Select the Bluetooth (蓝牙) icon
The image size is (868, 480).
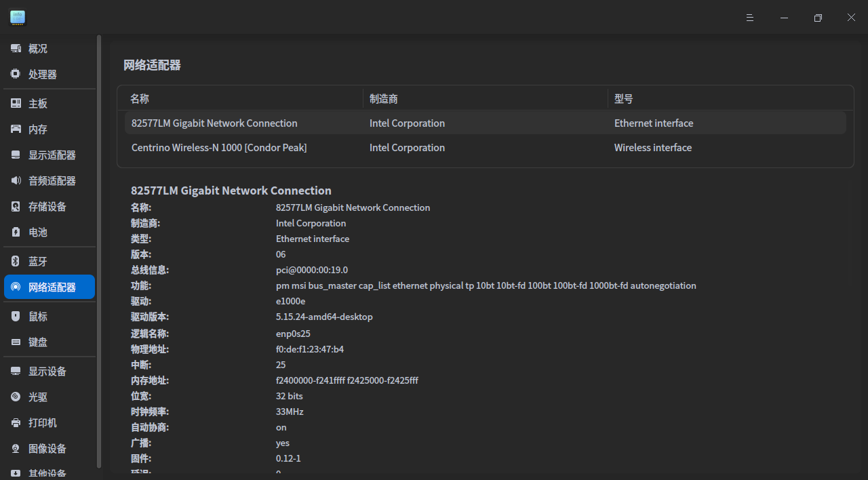coord(16,262)
